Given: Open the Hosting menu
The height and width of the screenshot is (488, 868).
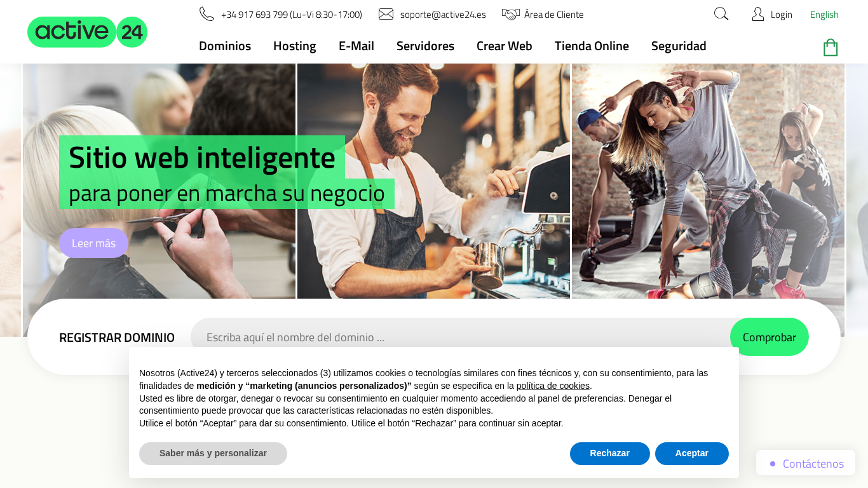Looking at the screenshot, I should [295, 46].
